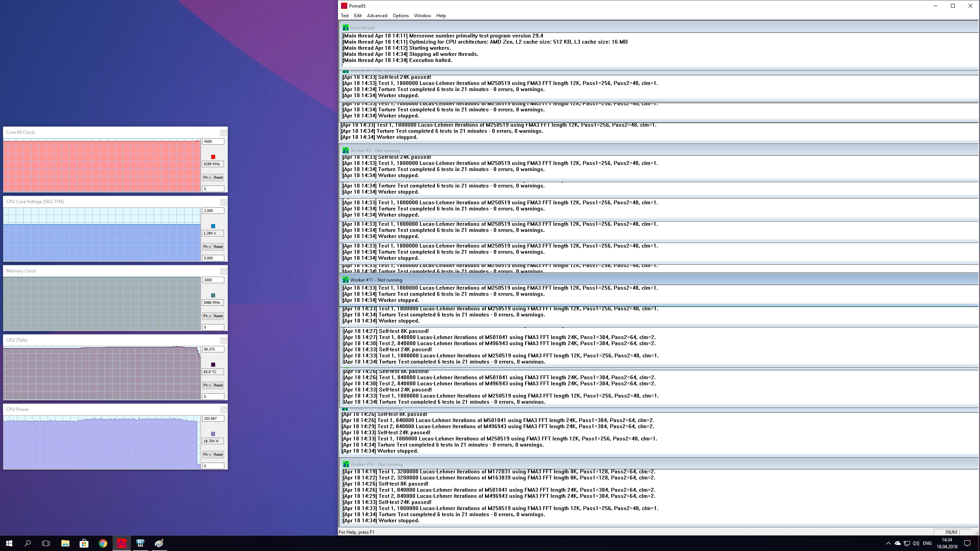980x551 pixels.
Task: Open HWiNFO from the taskbar
Action: tap(140, 543)
